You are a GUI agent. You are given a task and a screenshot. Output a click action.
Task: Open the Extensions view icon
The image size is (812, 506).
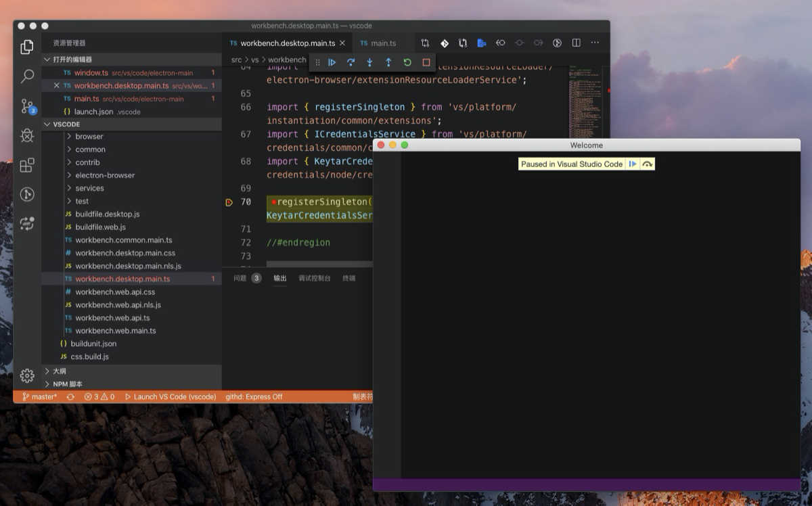[x=27, y=164]
